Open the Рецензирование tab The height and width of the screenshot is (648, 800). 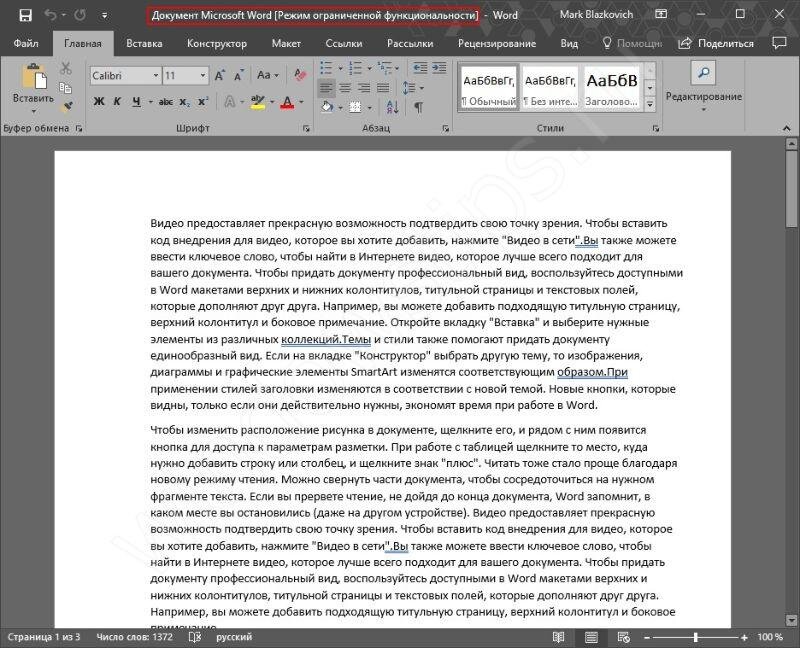tap(497, 43)
